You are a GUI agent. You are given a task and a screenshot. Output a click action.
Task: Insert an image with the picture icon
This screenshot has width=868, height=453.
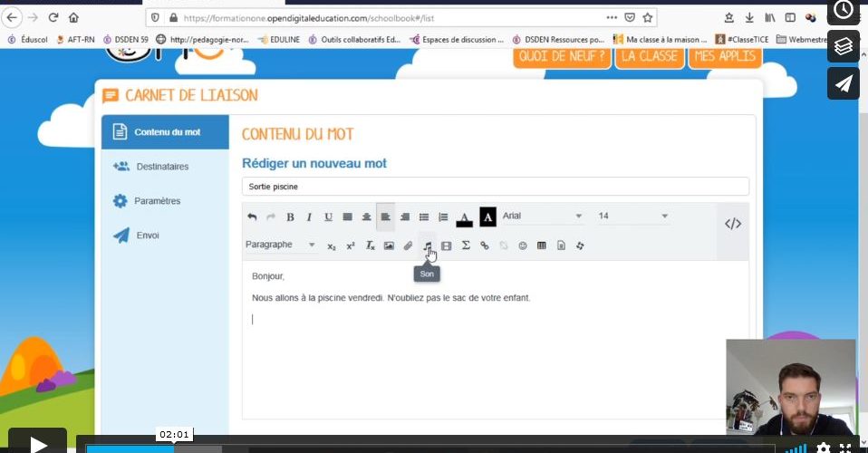coord(389,246)
